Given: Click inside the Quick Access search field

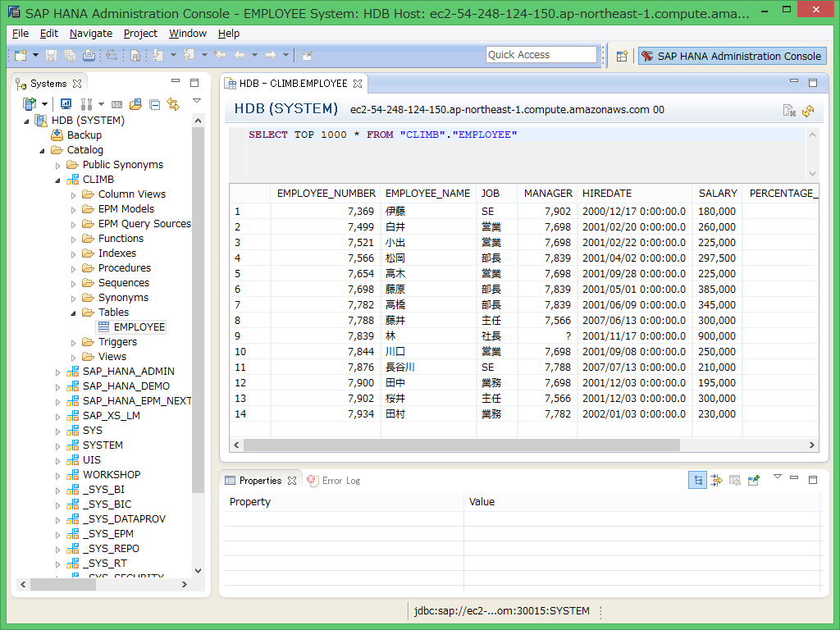Looking at the screenshot, I should click(541, 55).
